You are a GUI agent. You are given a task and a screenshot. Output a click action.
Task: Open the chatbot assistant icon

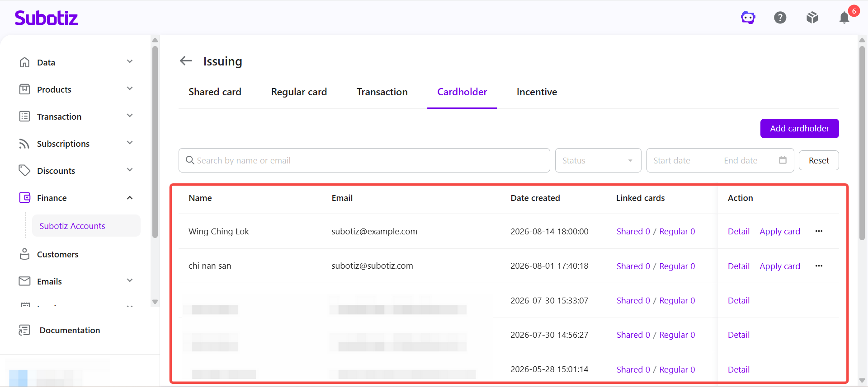point(748,18)
